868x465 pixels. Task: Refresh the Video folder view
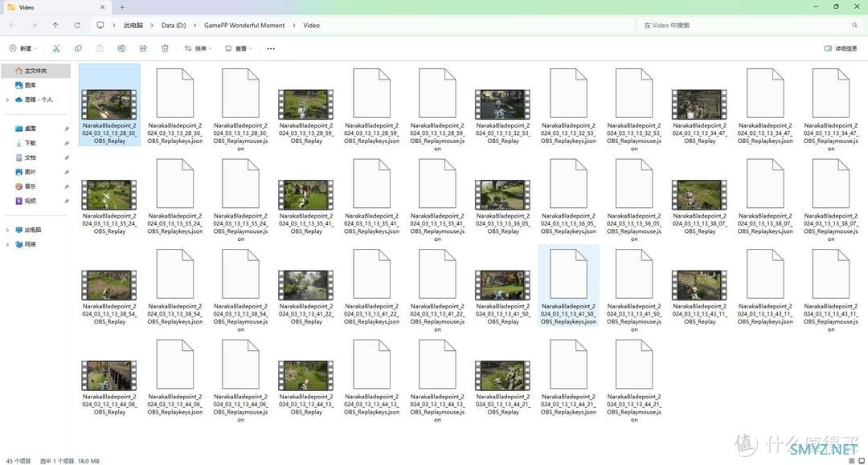[77, 26]
